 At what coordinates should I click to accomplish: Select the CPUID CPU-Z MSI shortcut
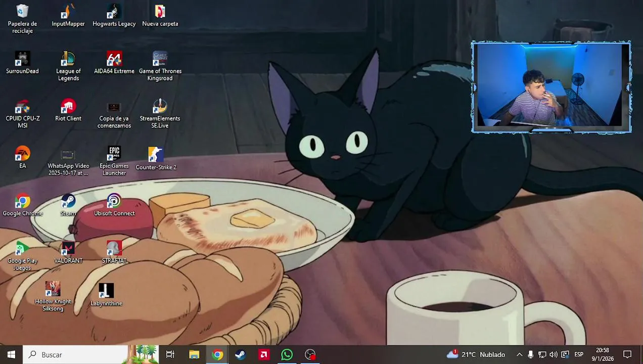point(22,114)
